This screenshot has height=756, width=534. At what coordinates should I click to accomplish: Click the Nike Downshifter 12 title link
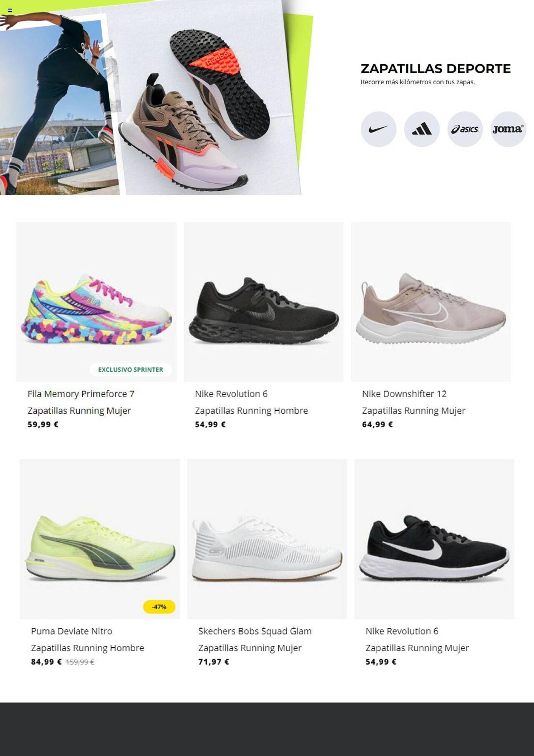click(x=404, y=394)
